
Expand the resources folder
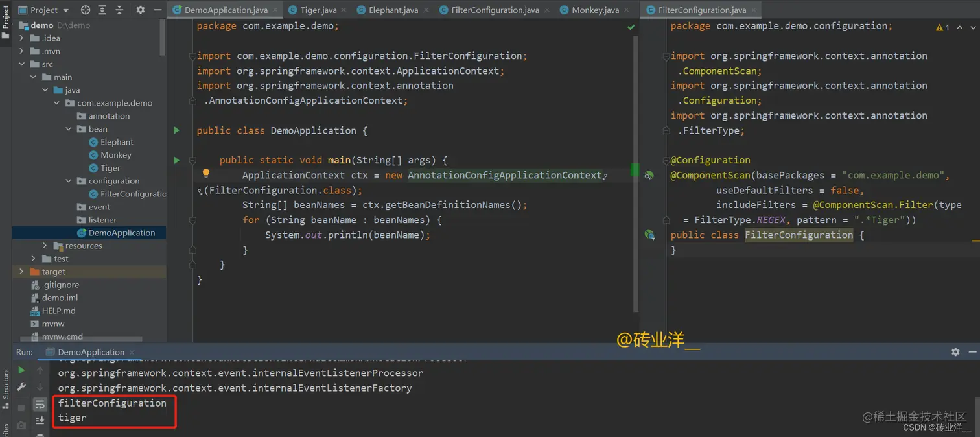click(x=45, y=246)
